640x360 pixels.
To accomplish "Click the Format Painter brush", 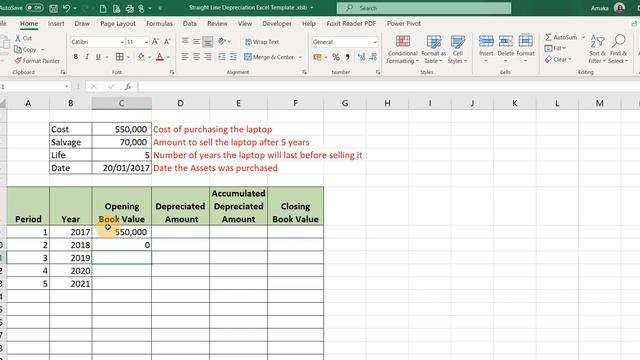I will [x=18, y=61].
